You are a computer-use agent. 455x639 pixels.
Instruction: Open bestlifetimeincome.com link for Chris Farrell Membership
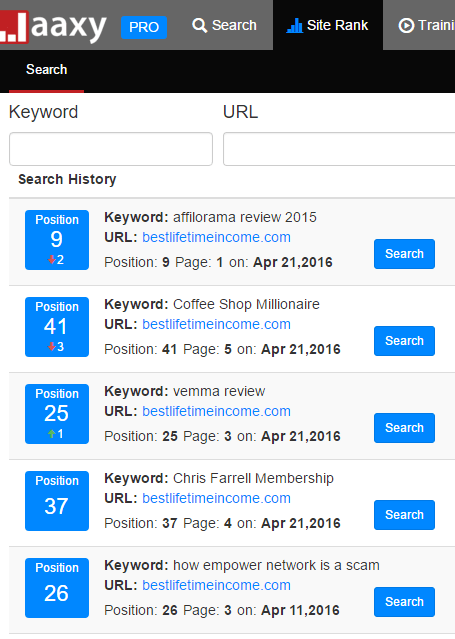[216, 498]
